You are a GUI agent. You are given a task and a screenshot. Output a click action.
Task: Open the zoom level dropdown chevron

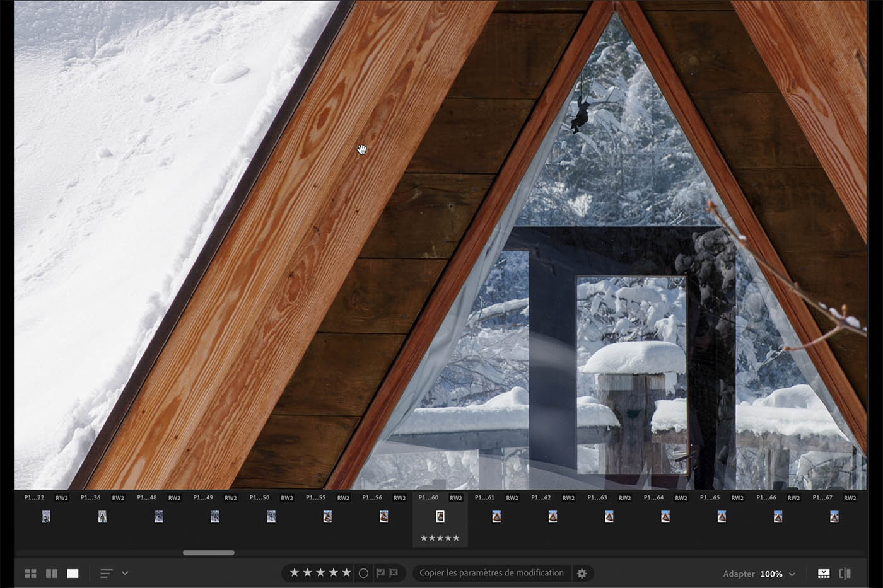[792, 574]
